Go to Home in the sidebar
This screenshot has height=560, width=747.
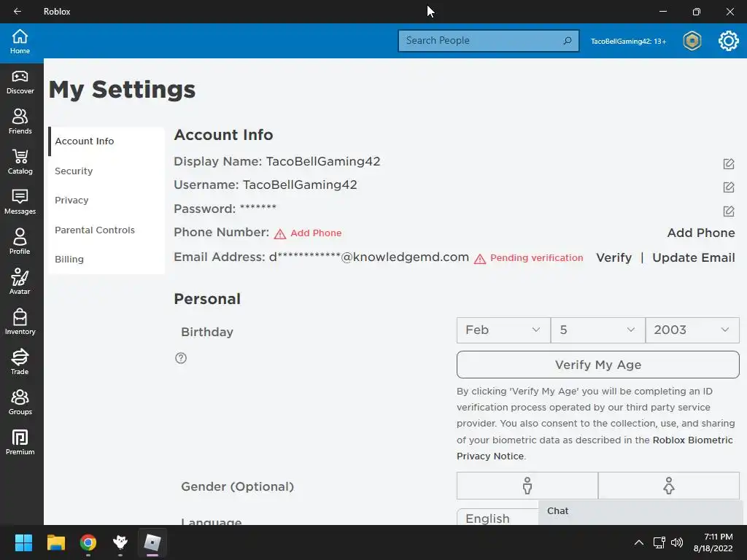(20, 42)
